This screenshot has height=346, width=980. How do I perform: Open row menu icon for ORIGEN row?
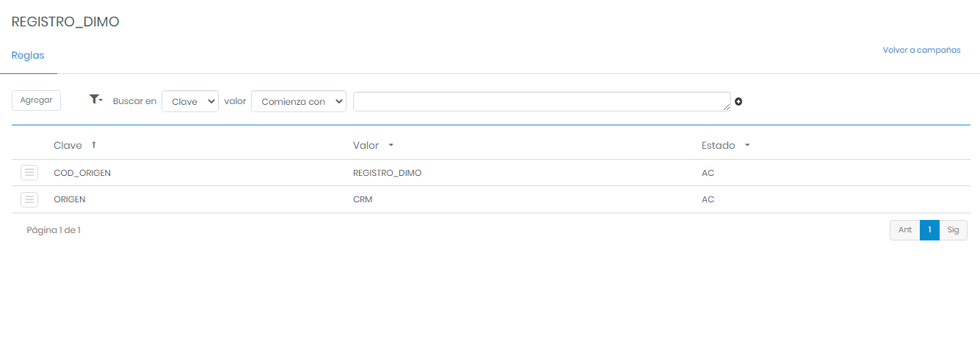29,199
